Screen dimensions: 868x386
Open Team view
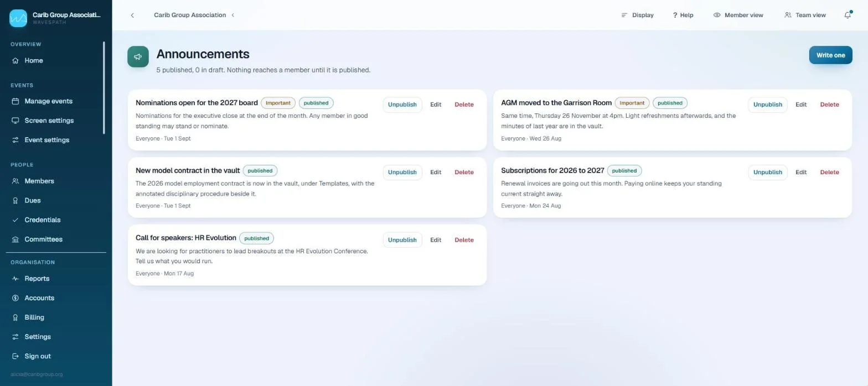pos(805,15)
